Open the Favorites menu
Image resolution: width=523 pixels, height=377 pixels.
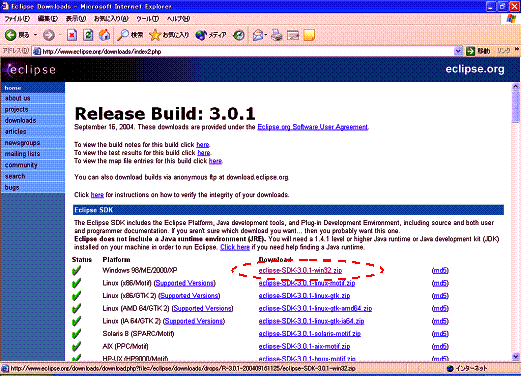(111, 19)
